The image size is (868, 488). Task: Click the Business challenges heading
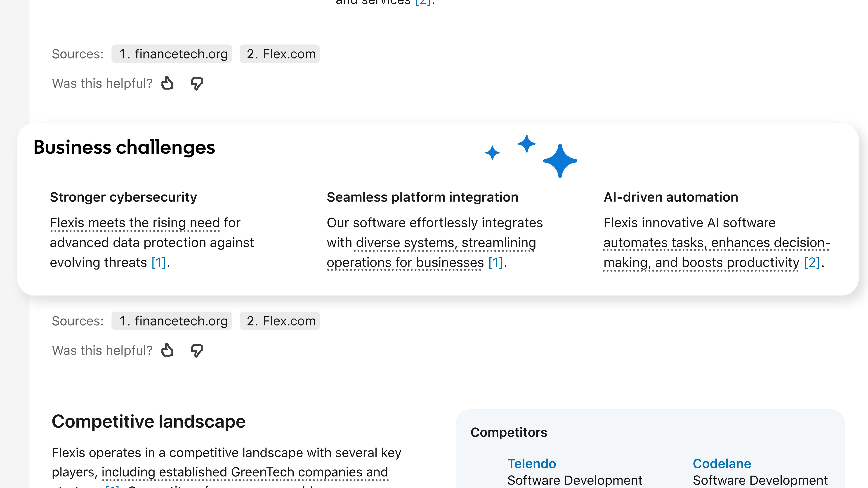124,147
